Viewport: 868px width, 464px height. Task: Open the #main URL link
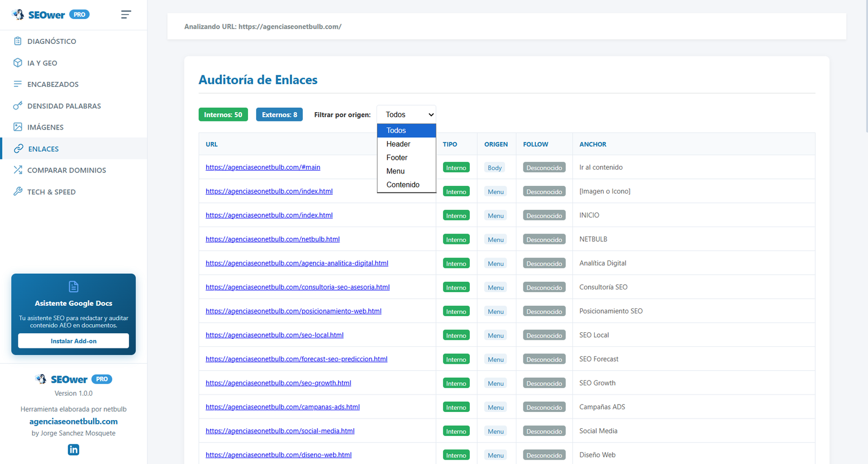pyautogui.click(x=263, y=167)
